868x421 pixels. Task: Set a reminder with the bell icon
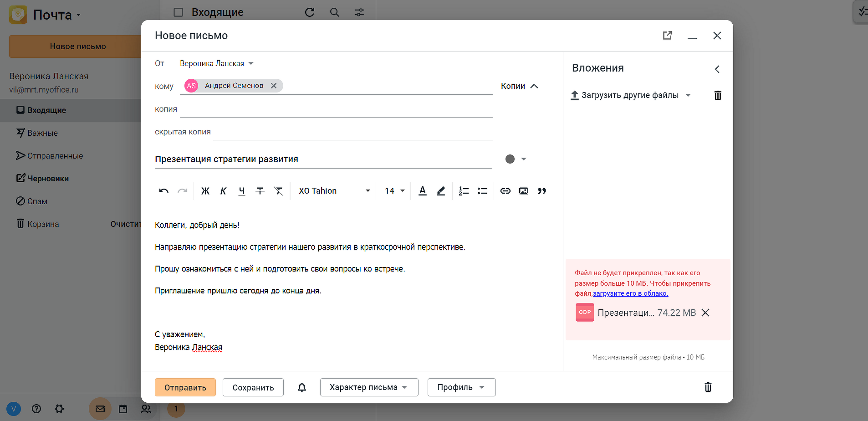click(302, 387)
